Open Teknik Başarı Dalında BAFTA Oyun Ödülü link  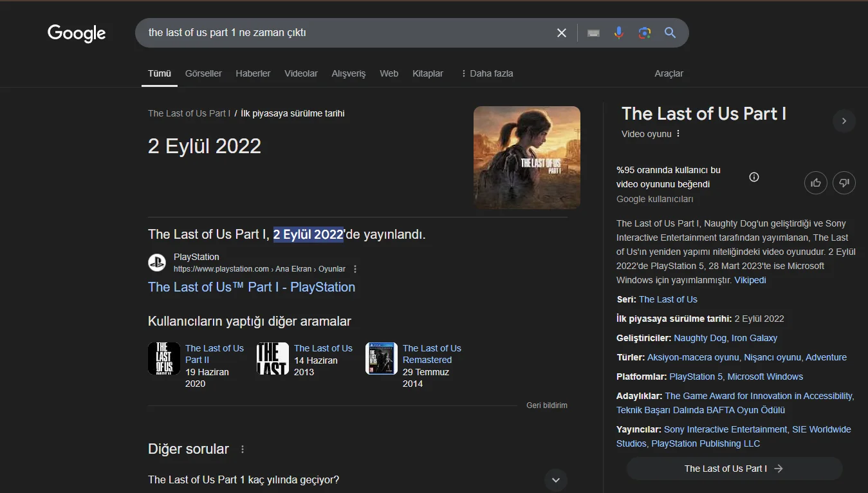(x=701, y=410)
